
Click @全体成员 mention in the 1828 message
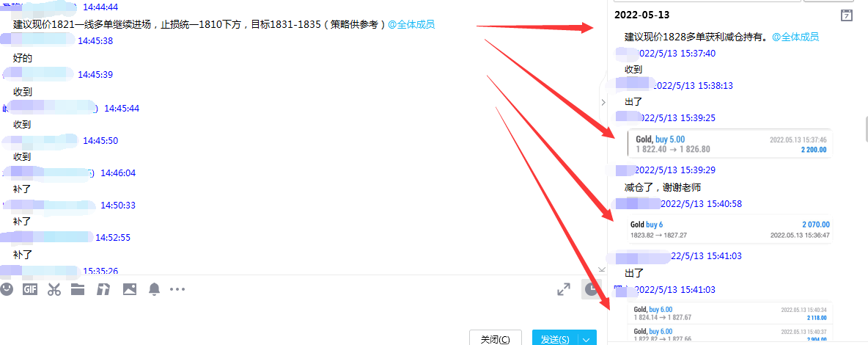coord(795,37)
